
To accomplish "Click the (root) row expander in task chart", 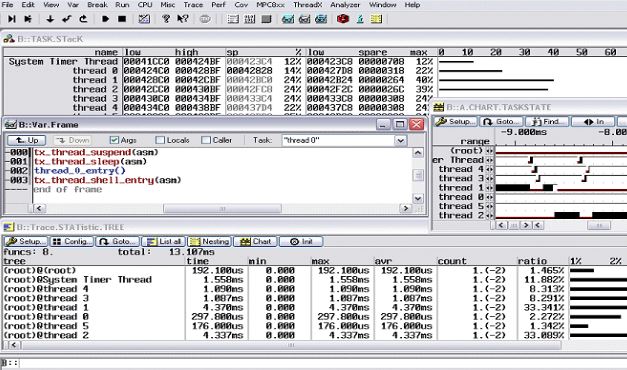I will [489, 151].
